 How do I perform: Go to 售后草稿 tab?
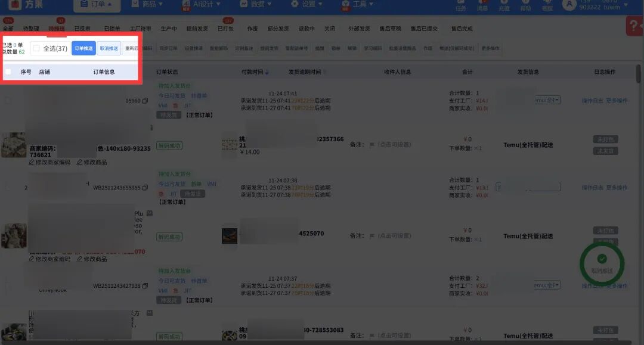[390, 29]
